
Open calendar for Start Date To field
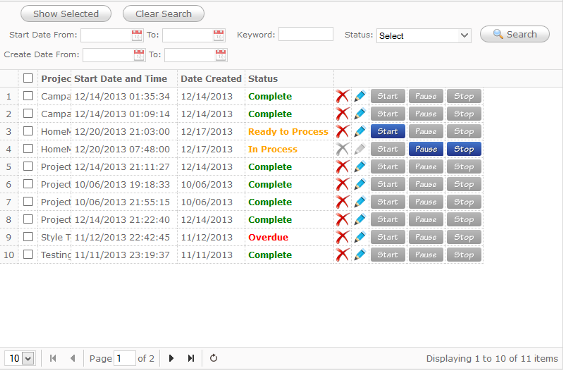(x=219, y=35)
